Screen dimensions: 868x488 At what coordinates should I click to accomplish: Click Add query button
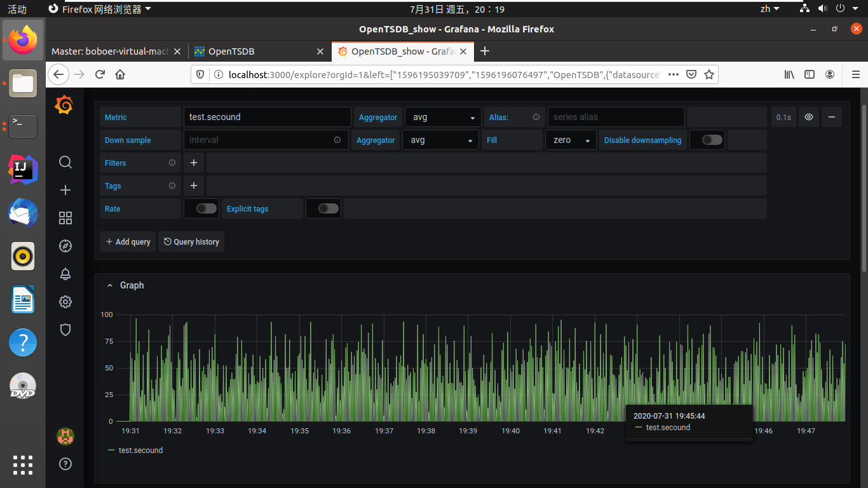click(128, 241)
